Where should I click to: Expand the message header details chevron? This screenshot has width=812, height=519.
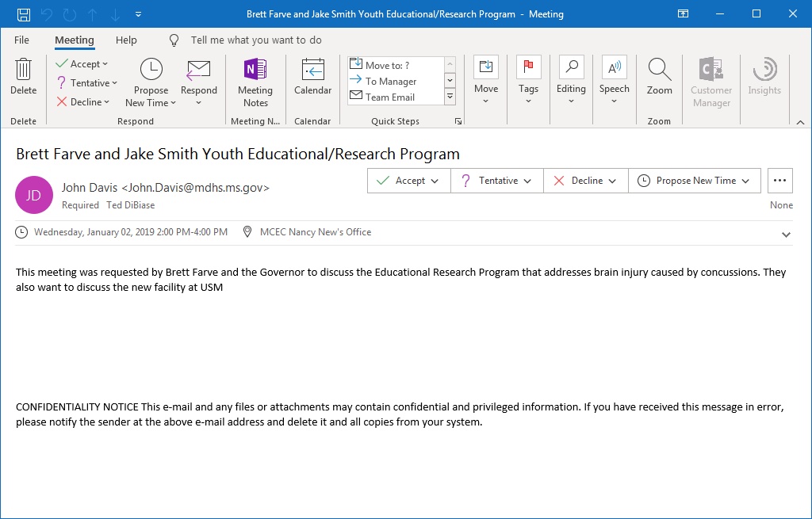click(x=786, y=235)
